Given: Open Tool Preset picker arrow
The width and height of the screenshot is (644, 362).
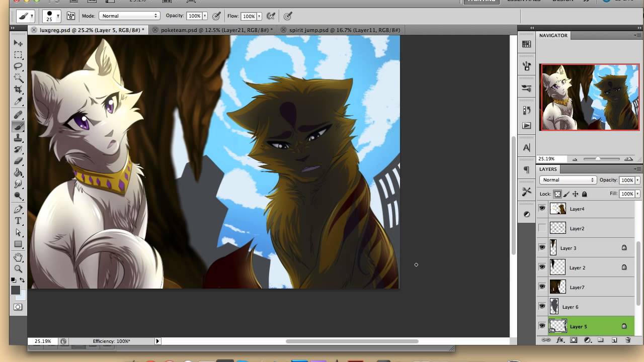Looking at the screenshot, I should [x=32, y=16].
